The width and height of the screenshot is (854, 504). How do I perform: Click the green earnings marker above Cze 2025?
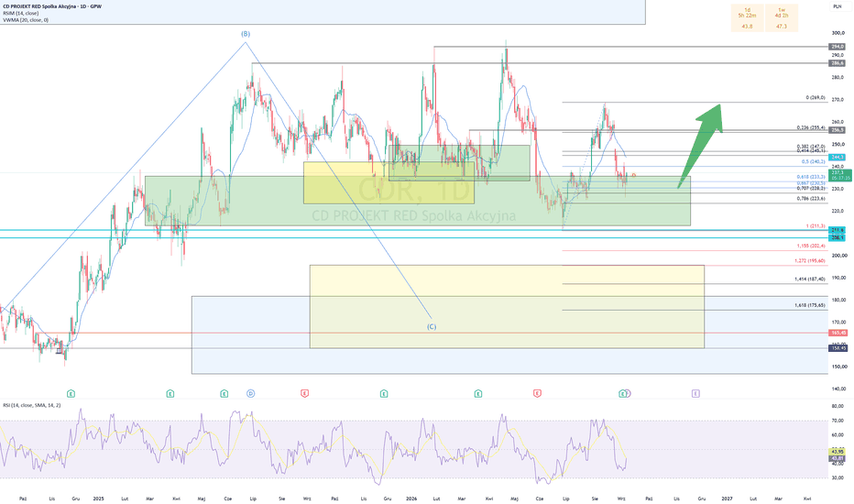pyautogui.click(x=224, y=393)
